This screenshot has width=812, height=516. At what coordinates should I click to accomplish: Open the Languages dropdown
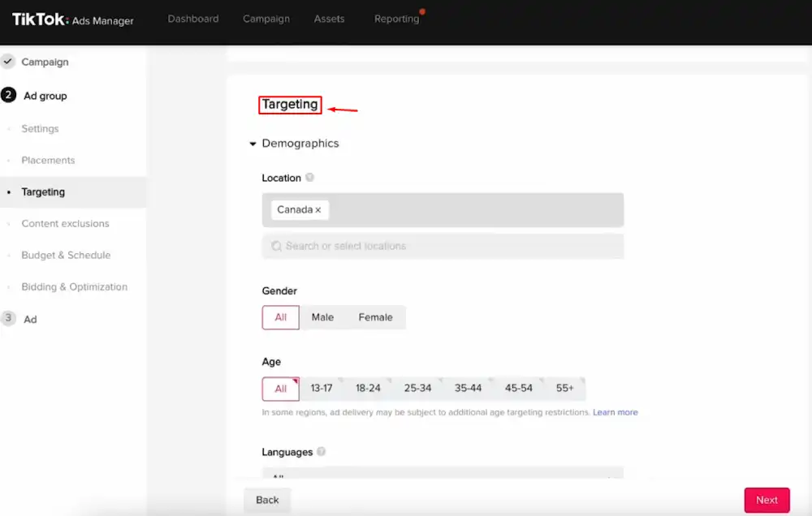click(x=443, y=472)
